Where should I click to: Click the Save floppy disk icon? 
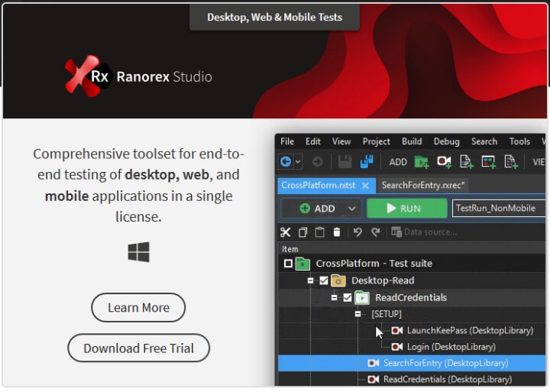(x=345, y=162)
